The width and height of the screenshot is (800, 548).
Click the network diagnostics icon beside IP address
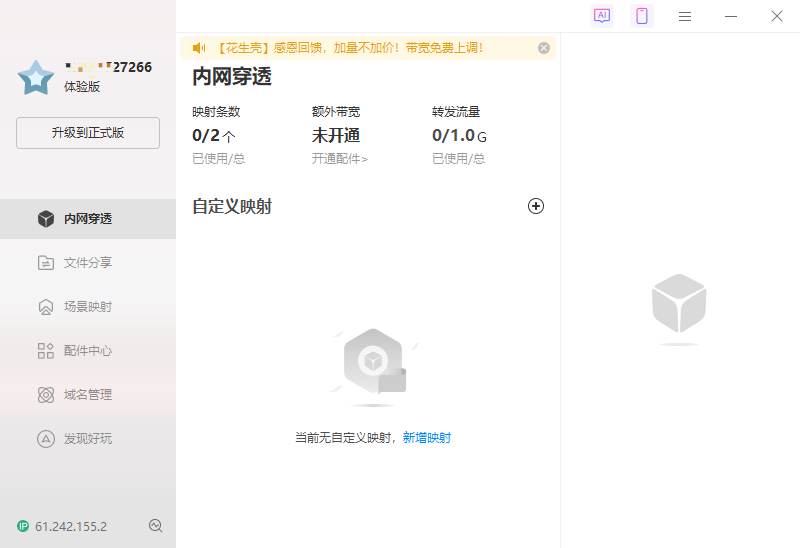click(155, 526)
